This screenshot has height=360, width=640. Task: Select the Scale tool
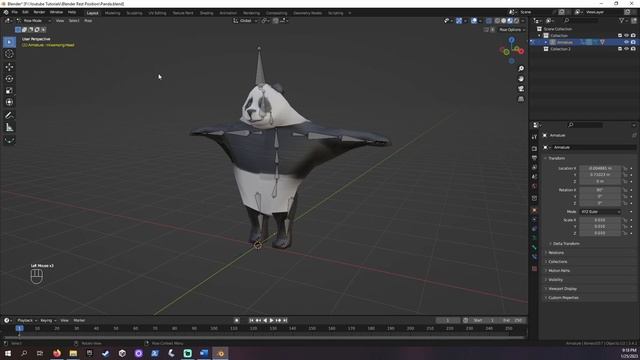click(9, 91)
